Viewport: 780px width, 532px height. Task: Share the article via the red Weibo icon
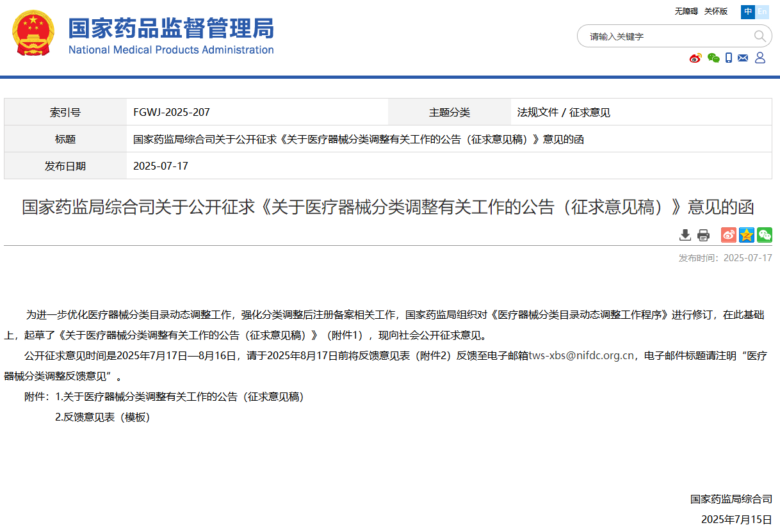[x=728, y=235]
